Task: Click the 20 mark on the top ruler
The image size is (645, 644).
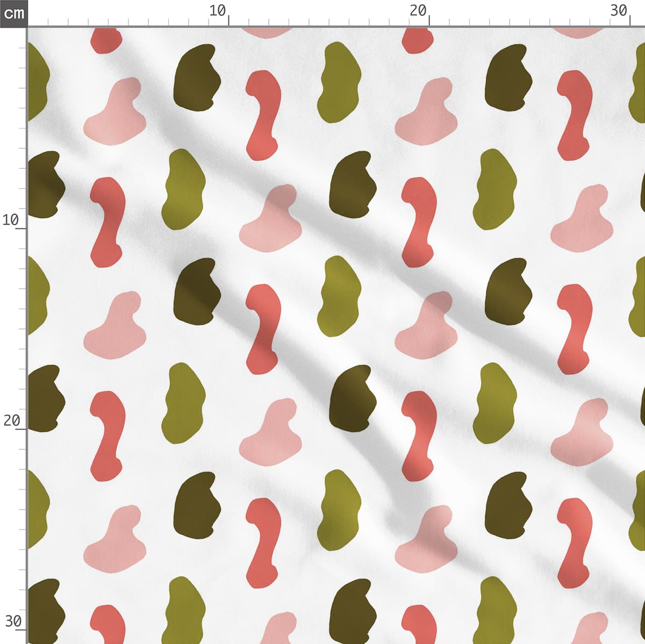Action: pyautogui.click(x=418, y=11)
